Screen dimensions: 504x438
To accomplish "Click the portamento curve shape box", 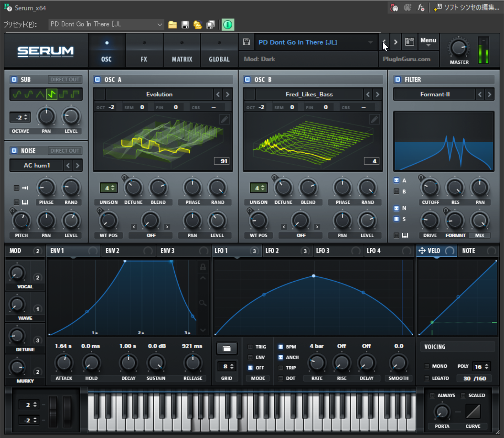I will click(x=473, y=411).
